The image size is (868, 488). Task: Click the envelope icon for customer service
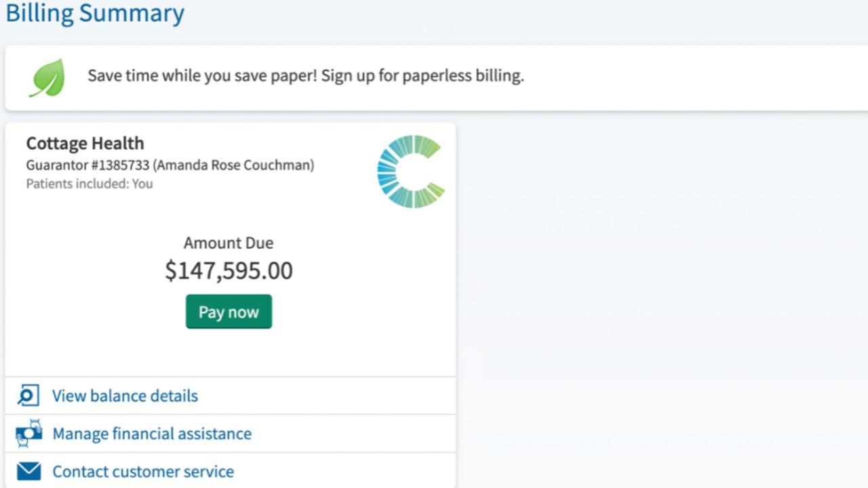click(28, 471)
